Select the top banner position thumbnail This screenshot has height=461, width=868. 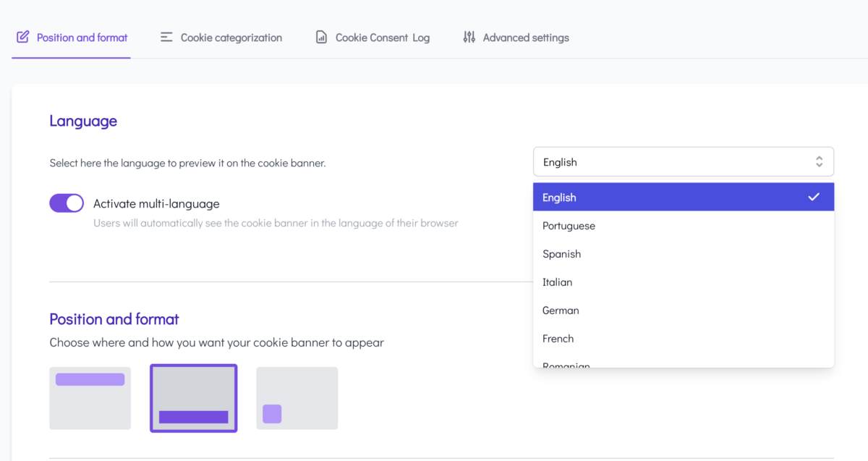click(90, 398)
